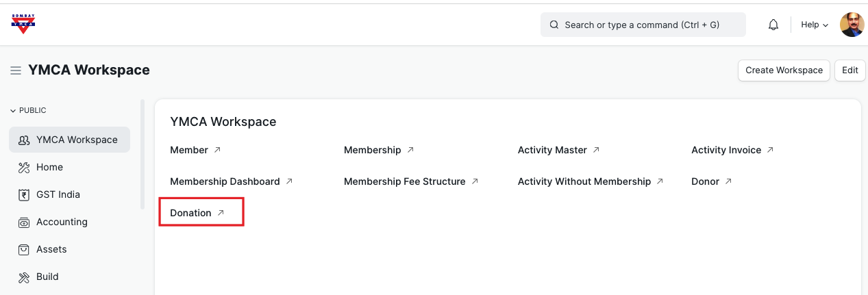This screenshot has height=295, width=868.
Task: Open the notifications bell
Action: pos(773,25)
